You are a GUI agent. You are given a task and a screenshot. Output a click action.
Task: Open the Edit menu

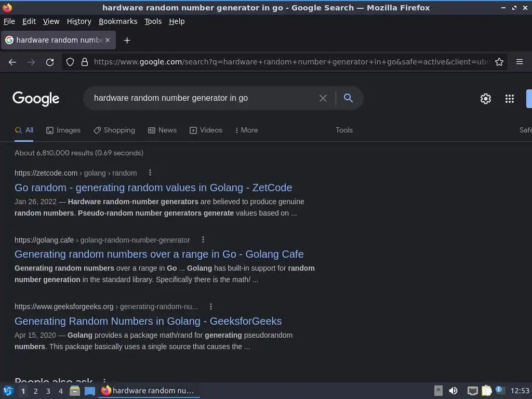tap(29, 21)
